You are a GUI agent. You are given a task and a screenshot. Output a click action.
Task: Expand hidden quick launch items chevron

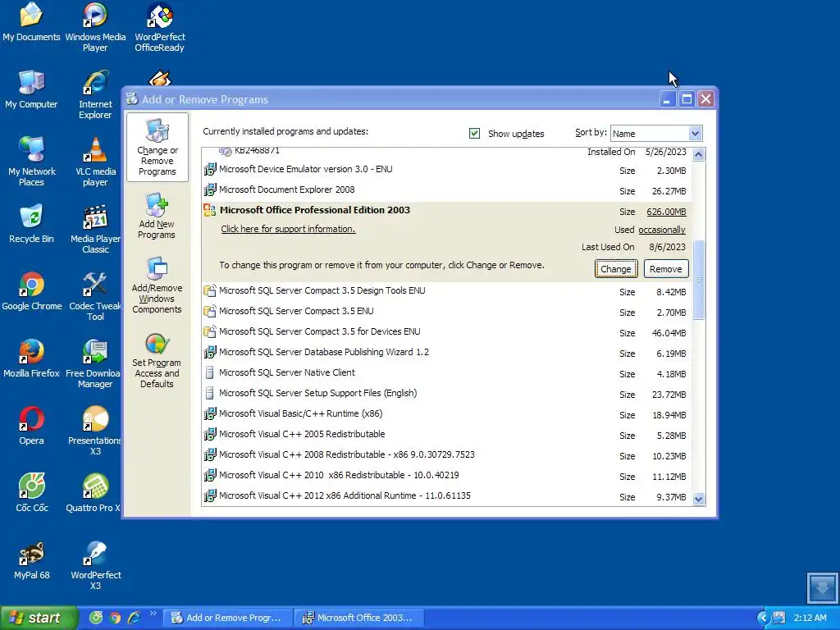[x=153, y=614]
